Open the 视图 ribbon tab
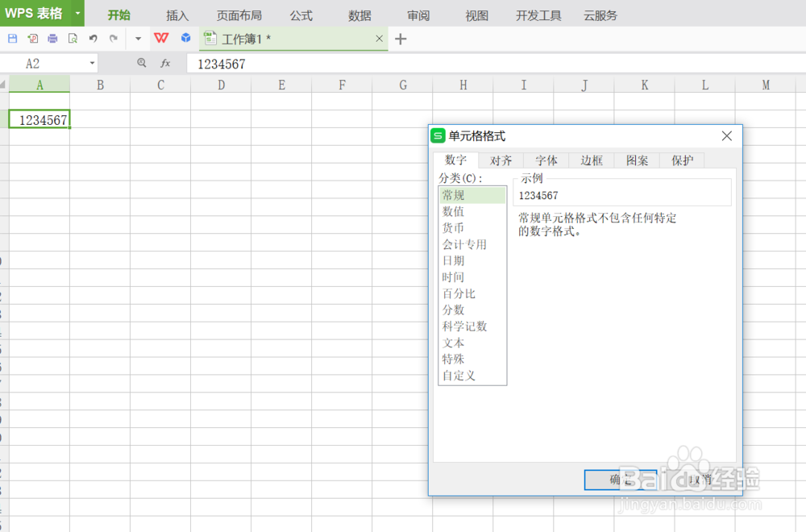806x532 pixels. pos(476,15)
